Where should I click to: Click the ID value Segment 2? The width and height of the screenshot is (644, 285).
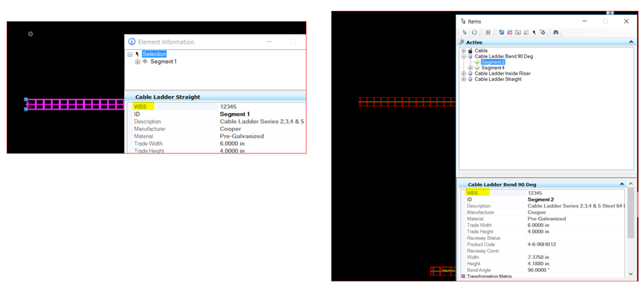(x=541, y=199)
